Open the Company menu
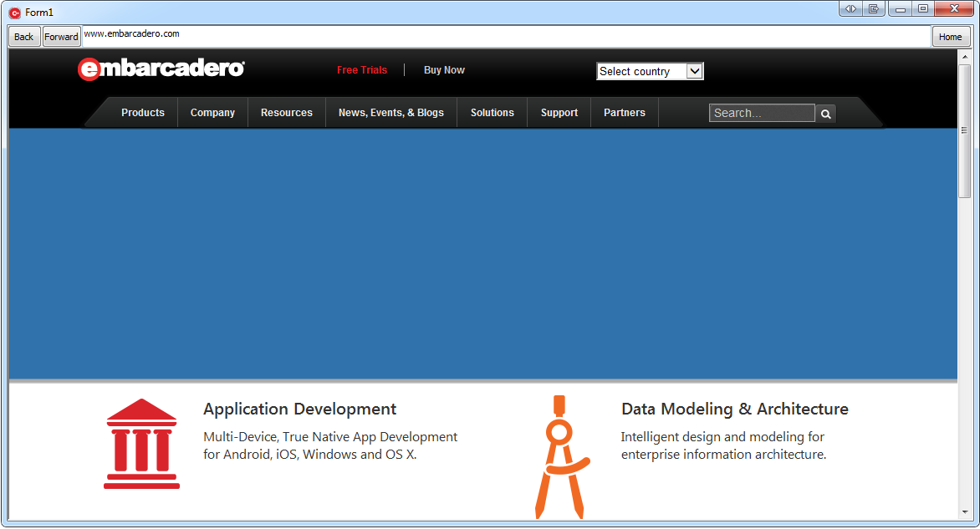The image size is (980, 529). coord(212,113)
